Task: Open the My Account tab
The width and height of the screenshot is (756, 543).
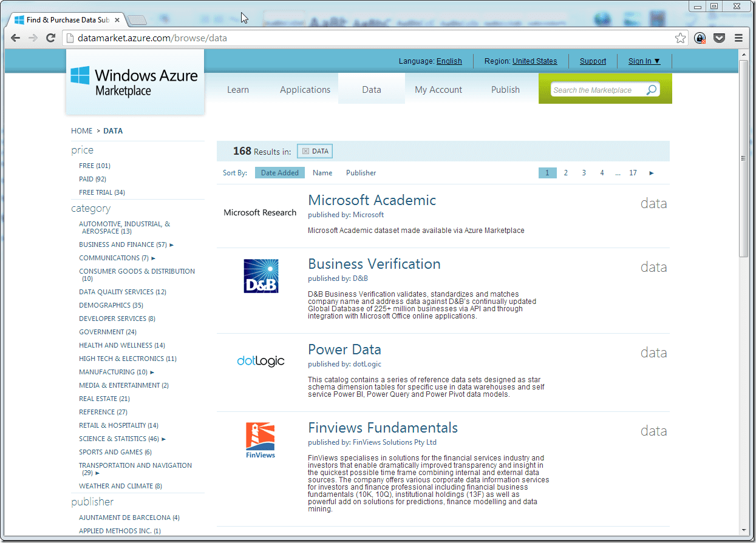Action: pos(438,89)
